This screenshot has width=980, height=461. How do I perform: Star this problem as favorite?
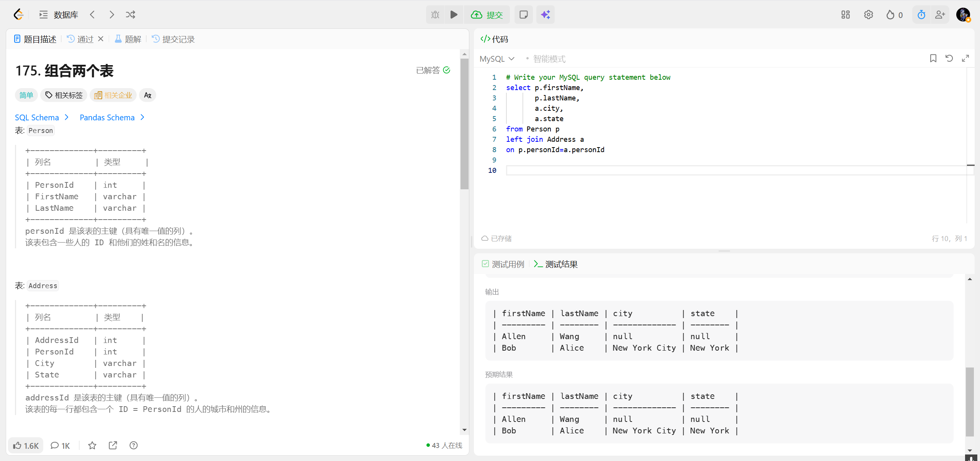click(x=92, y=445)
